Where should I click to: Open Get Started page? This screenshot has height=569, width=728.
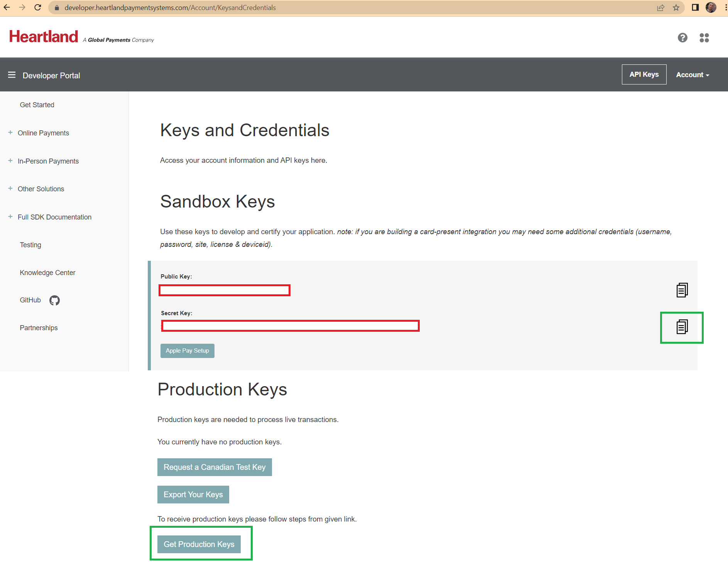coord(37,105)
